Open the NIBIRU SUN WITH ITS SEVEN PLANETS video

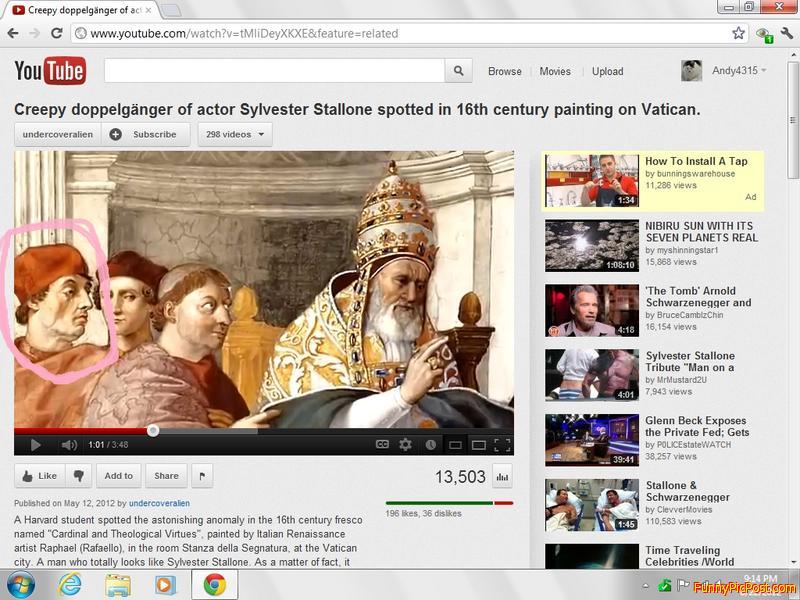coord(702,232)
